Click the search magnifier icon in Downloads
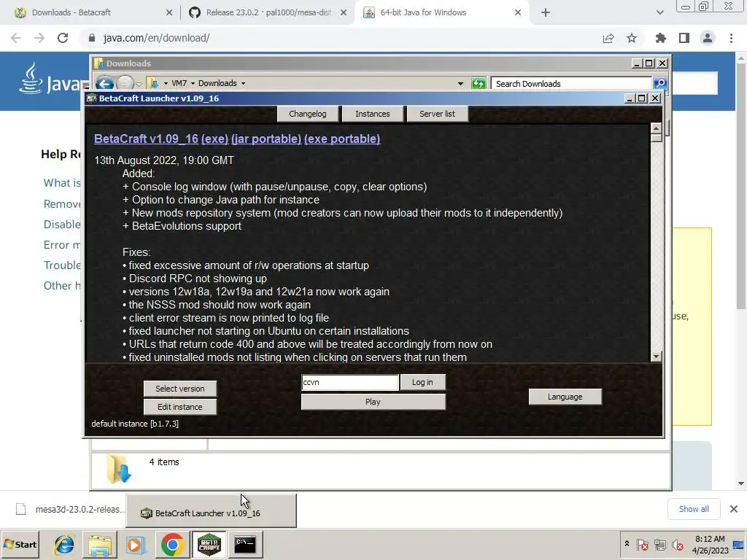 659,83
